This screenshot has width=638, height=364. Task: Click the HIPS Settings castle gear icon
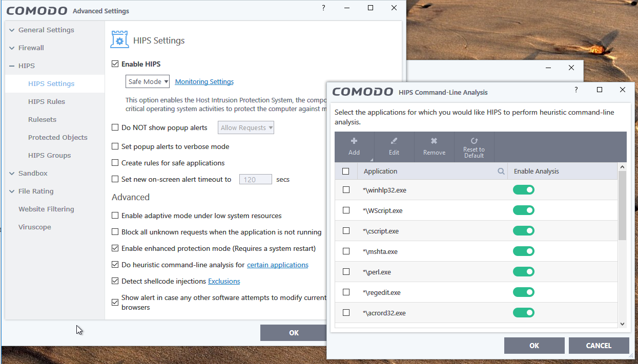click(x=119, y=40)
